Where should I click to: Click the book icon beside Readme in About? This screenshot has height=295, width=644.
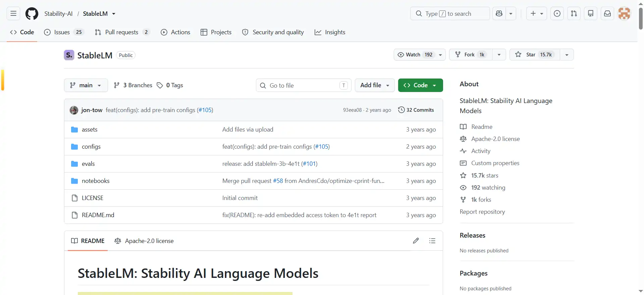point(463,127)
